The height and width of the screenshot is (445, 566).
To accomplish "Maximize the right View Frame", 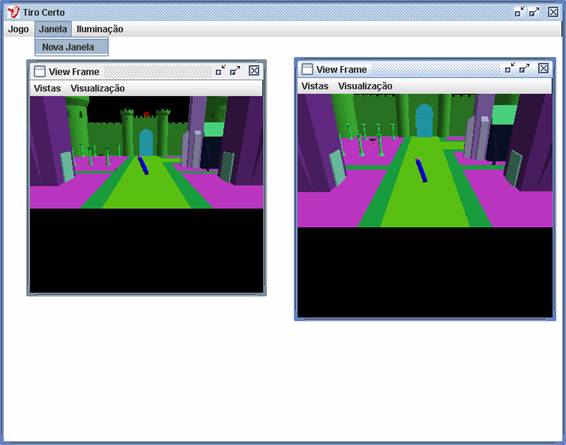I will [x=524, y=68].
